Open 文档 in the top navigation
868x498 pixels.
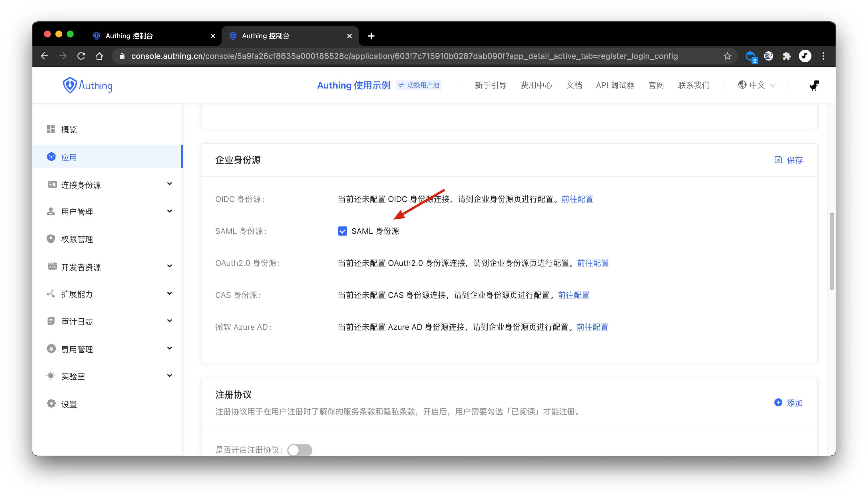pos(574,85)
